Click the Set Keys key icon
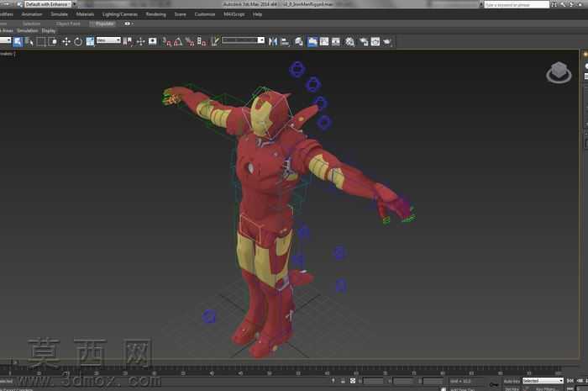 (x=494, y=384)
